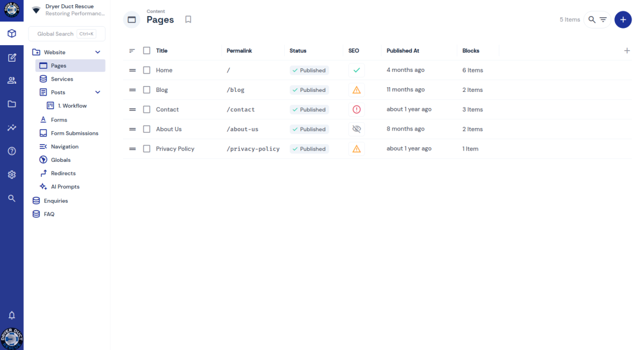This screenshot has height=350, width=644.
Task: Open Services in the sidebar
Action: (62, 79)
